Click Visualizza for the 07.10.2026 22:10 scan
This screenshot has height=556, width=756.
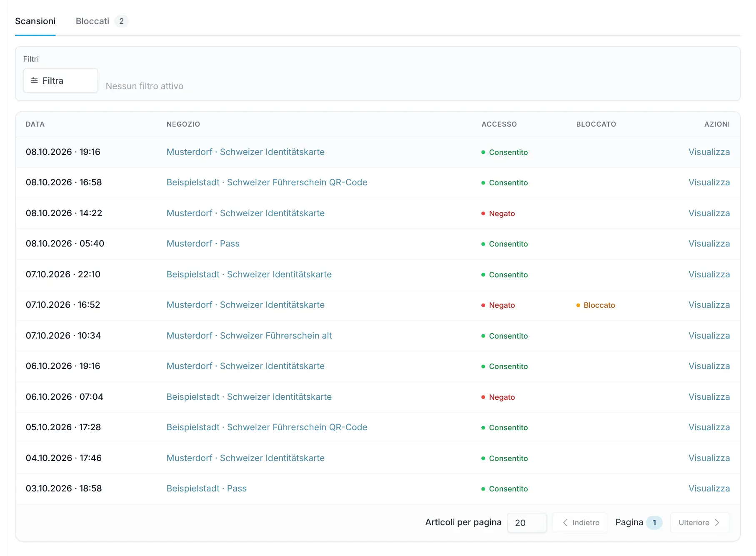click(709, 274)
